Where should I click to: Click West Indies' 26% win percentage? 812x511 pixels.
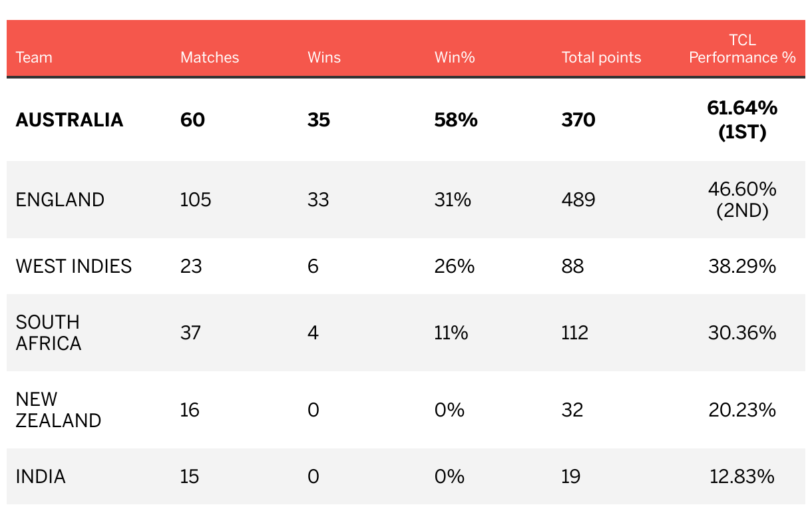click(x=455, y=266)
